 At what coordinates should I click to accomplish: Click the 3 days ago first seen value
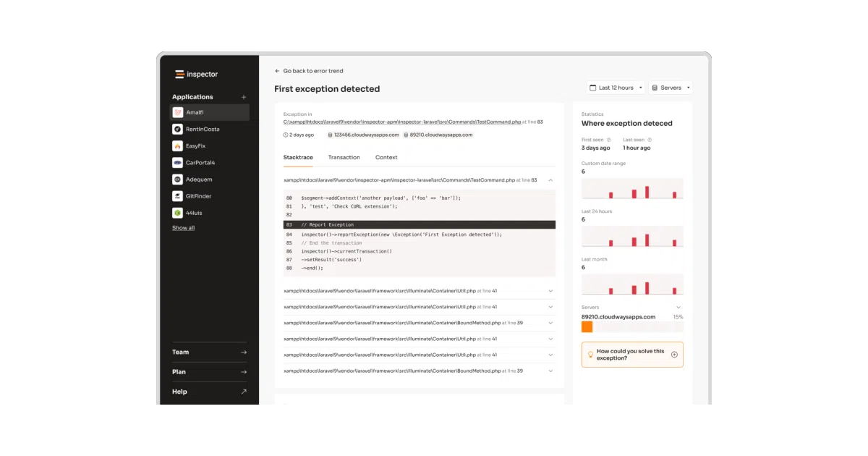coord(596,148)
